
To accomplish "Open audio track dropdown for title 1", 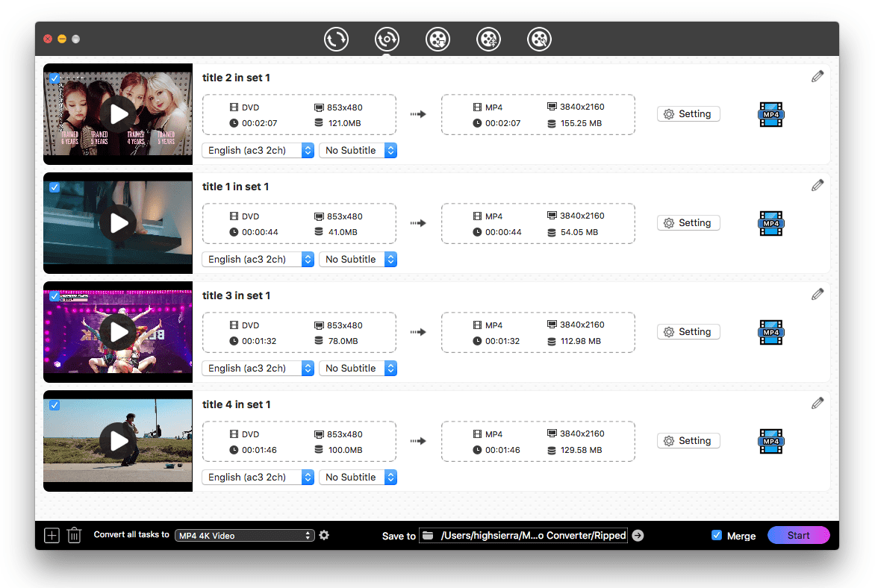I will pyautogui.click(x=258, y=260).
